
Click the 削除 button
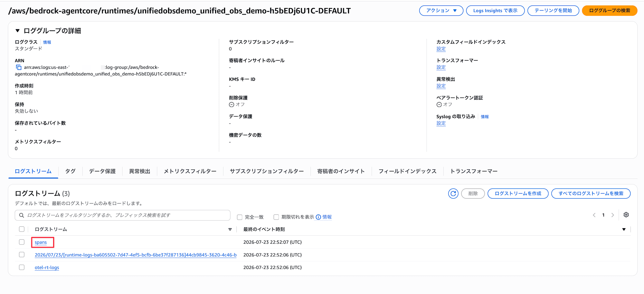[473, 194]
